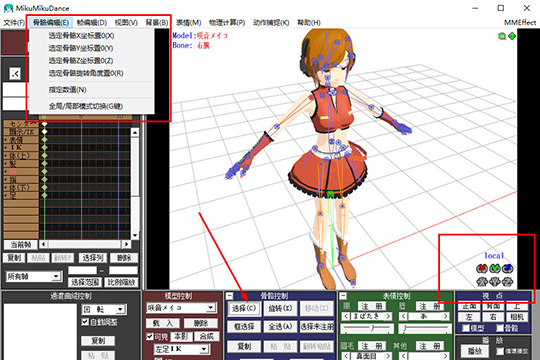Click the red X rotation axis icon
This screenshot has height=360, width=540.
[x=482, y=268]
